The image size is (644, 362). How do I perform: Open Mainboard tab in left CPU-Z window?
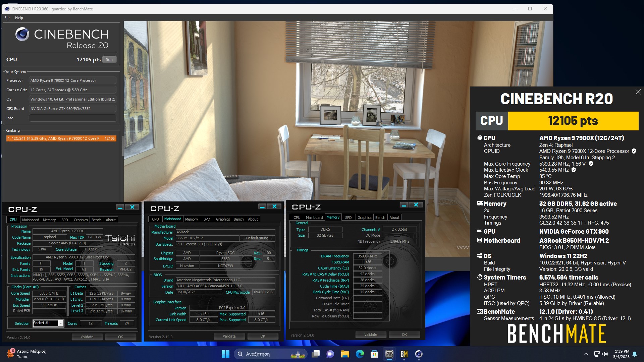[31, 220]
